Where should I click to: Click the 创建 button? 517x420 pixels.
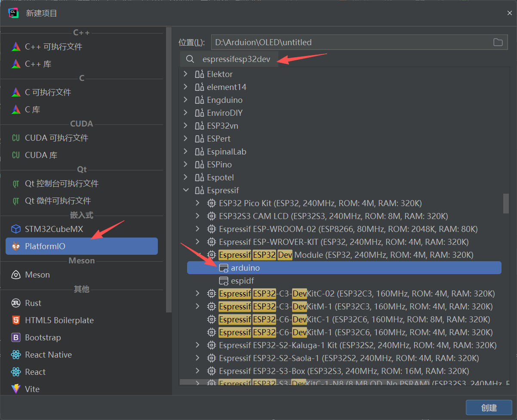tap(489, 408)
